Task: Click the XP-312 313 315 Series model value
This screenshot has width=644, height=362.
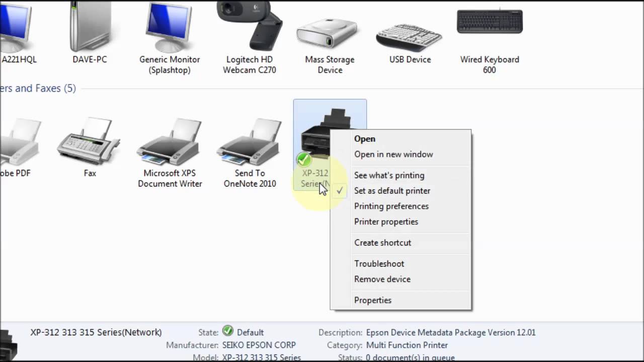Action: [x=261, y=358]
